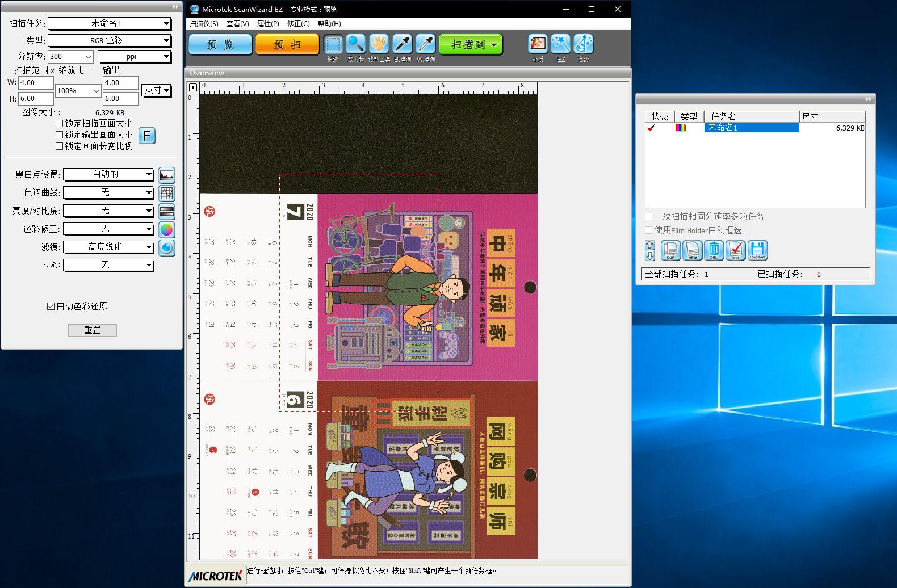
Task: Pick the hand move tool
Action: [x=379, y=44]
